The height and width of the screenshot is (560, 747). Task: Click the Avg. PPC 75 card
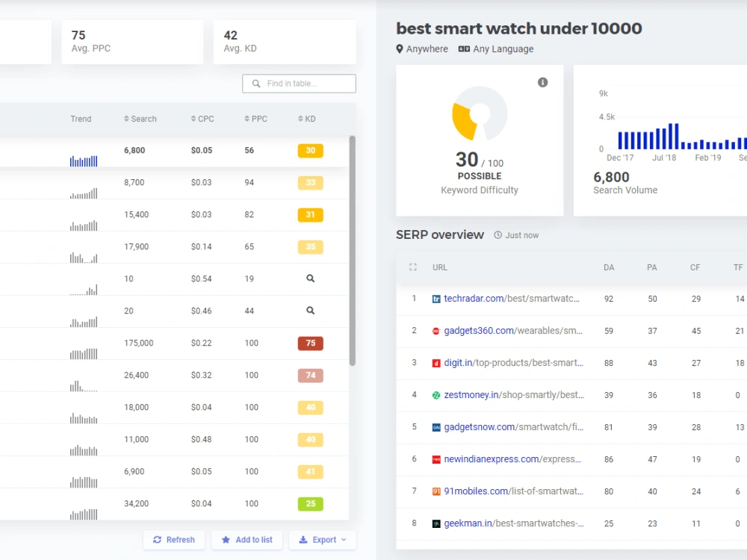[132, 42]
